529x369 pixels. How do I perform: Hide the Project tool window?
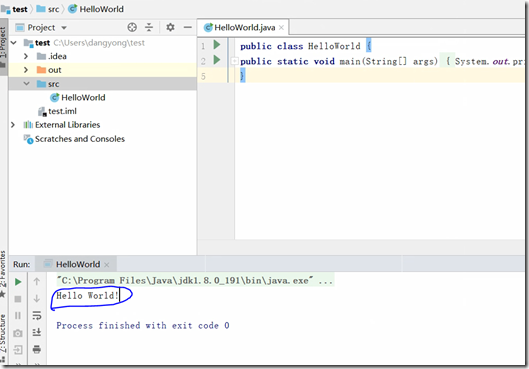(x=188, y=27)
